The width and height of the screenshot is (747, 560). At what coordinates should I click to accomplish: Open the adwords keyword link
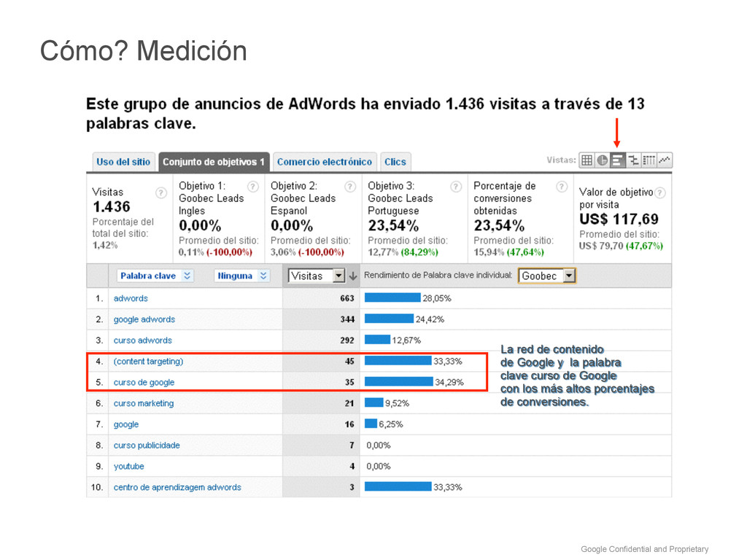click(x=131, y=298)
